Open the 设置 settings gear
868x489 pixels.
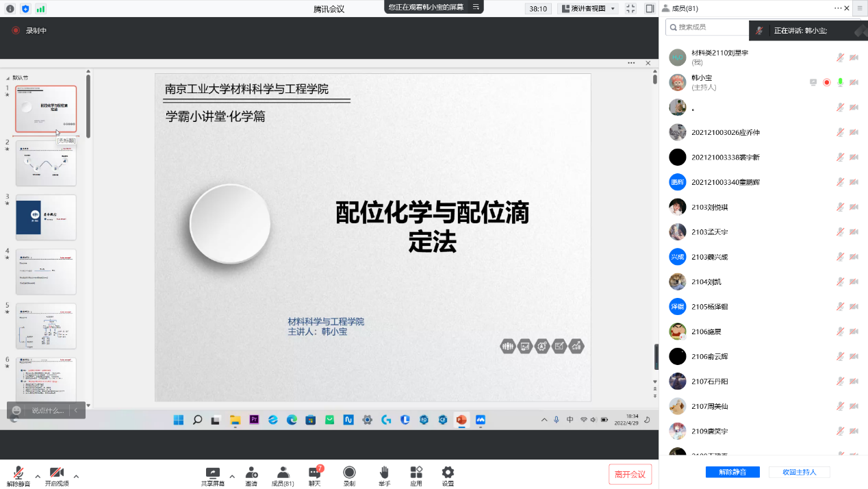point(448,473)
